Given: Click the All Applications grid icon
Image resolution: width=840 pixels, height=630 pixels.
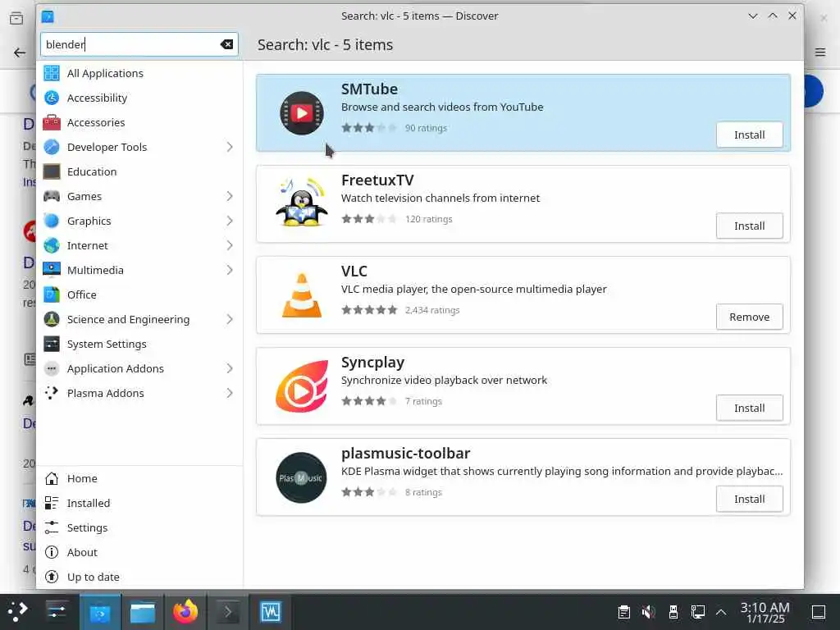Looking at the screenshot, I should pos(52,73).
